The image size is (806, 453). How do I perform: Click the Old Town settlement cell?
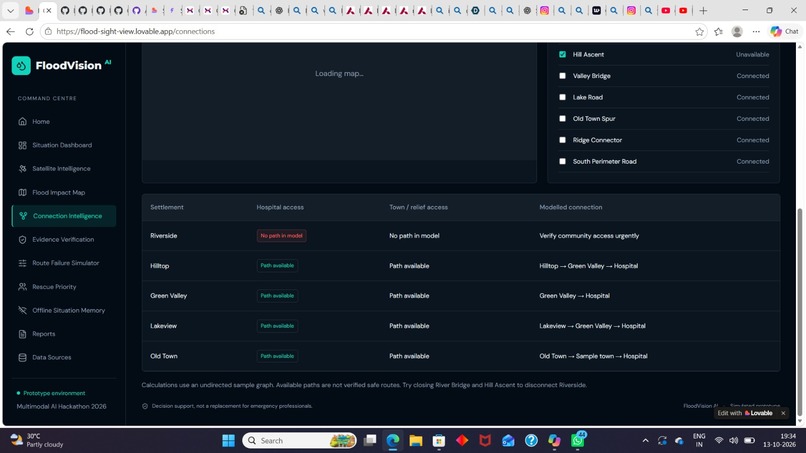click(x=163, y=356)
